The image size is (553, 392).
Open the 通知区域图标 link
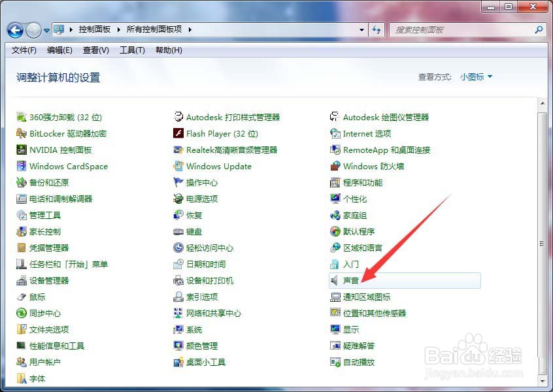[367, 297]
